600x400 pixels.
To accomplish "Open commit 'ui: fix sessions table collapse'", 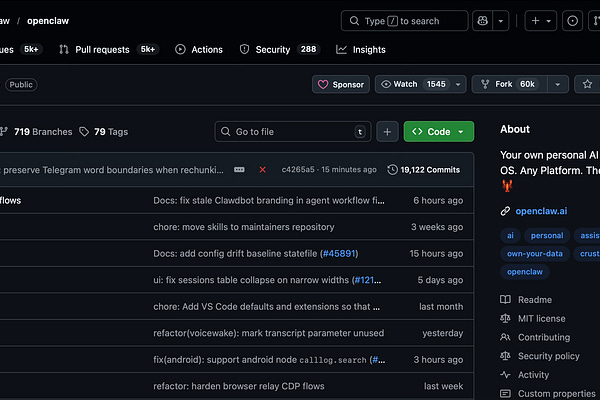I will tap(252, 280).
